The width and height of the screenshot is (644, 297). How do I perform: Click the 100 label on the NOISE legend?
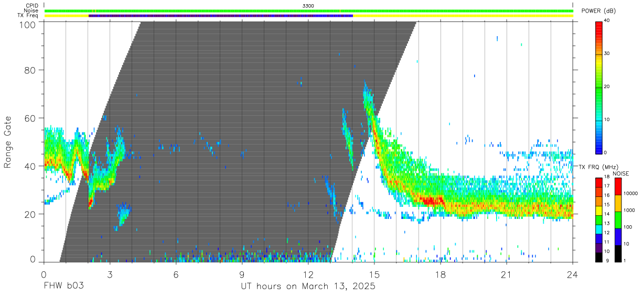click(628, 227)
